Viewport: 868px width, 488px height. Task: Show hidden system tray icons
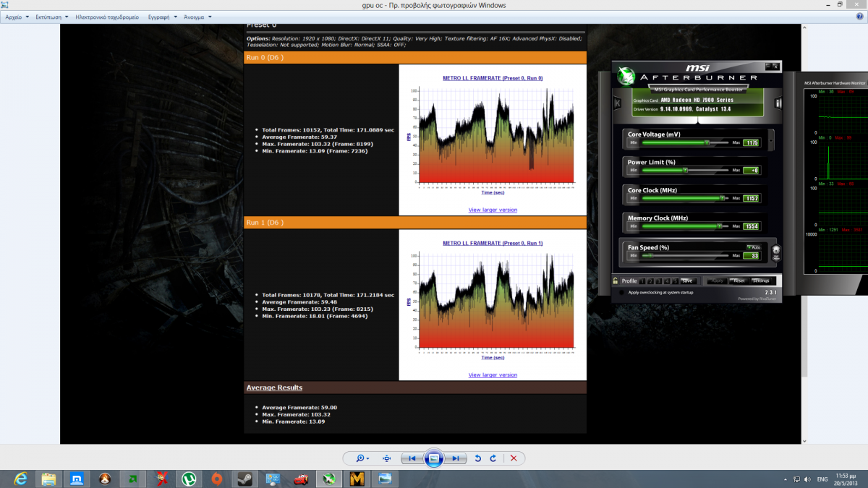pyautogui.click(x=785, y=479)
